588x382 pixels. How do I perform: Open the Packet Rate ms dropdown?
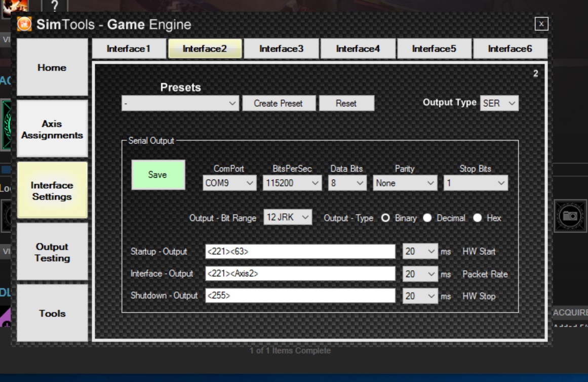(x=420, y=274)
